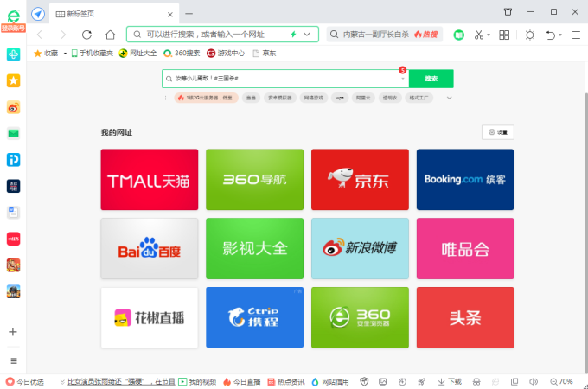Image resolution: width=588 pixels, height=389 pixels.
Task: Open the grid extensions manager icon
Action: pyautogui.click(x=504, y=35)
